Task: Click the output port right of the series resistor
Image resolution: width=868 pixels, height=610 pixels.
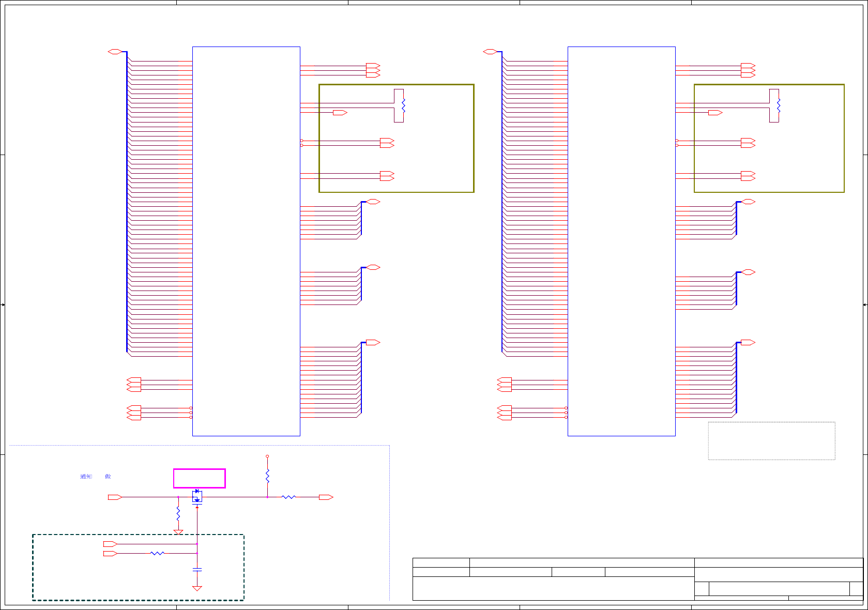Action: [326, 497]
